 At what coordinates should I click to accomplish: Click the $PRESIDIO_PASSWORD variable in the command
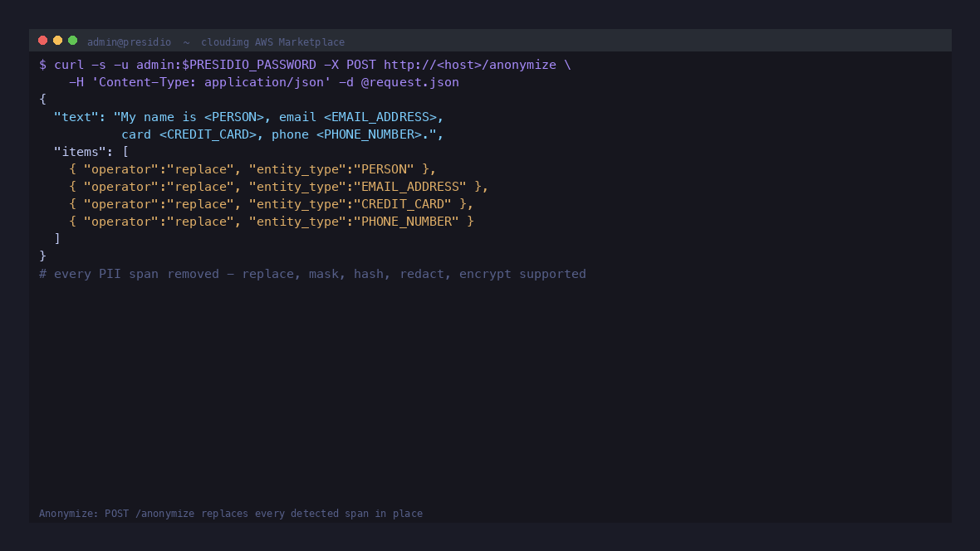tap(249, 65)
